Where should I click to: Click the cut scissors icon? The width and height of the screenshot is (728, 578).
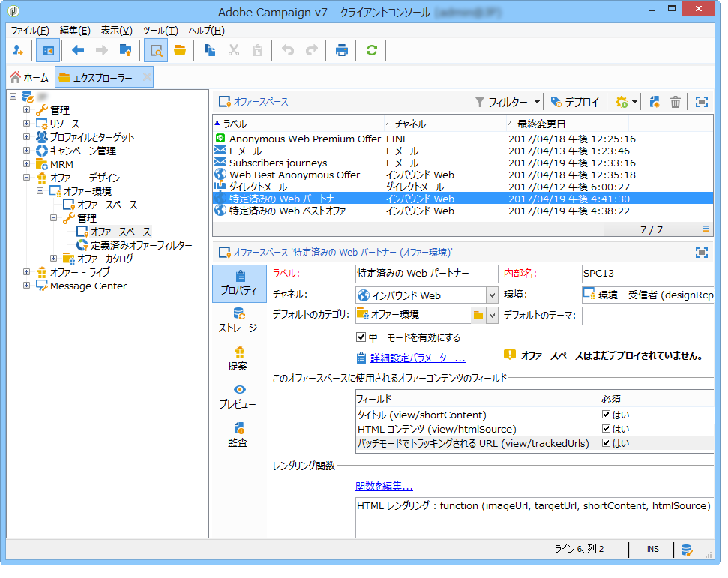point(234,50)
